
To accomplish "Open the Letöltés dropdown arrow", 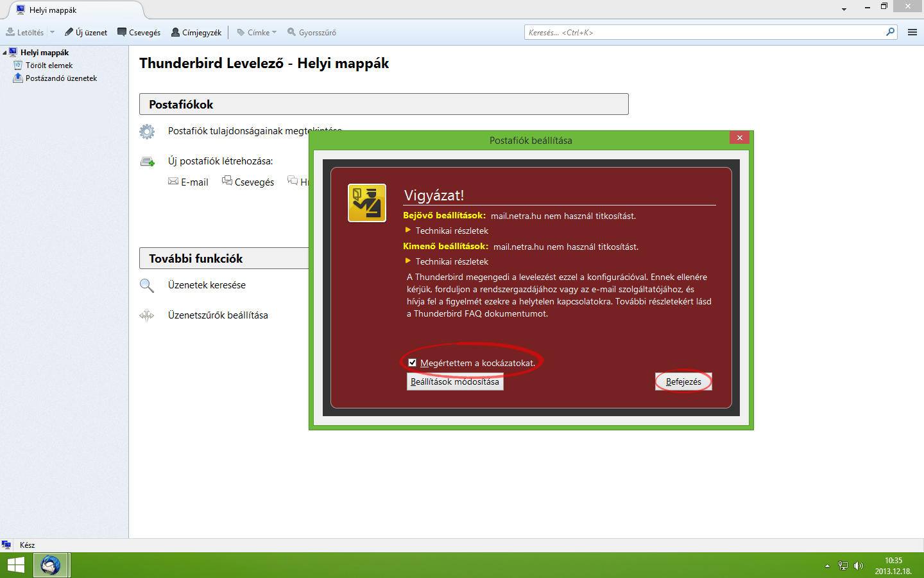I will point(52,32).
